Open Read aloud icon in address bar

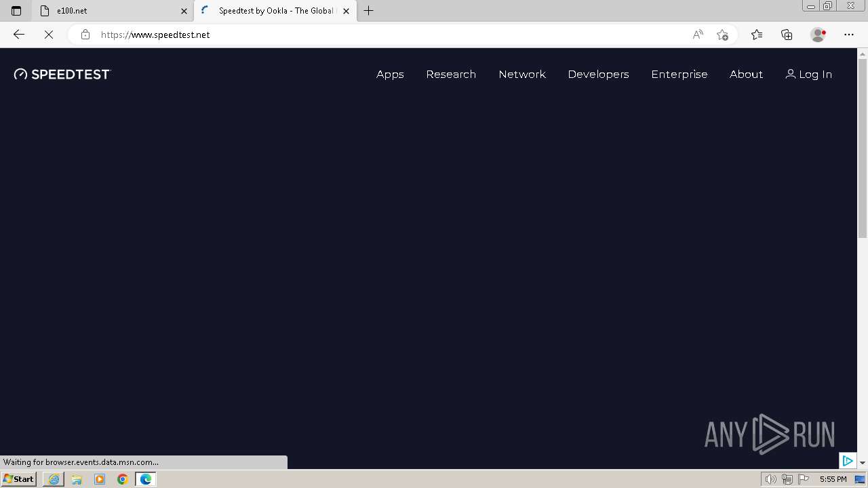click(x=698, y=35)
